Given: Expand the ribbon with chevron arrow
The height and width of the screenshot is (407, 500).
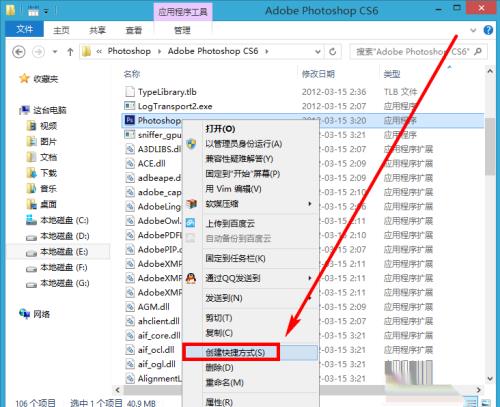Looking at the screenshot, I should point(473,30).
